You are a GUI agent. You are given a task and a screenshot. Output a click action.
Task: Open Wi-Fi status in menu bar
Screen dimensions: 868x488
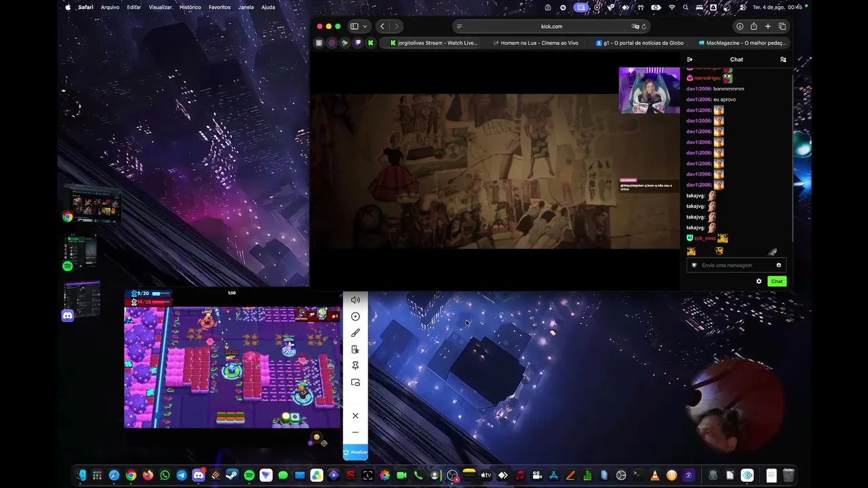[672, 7]
